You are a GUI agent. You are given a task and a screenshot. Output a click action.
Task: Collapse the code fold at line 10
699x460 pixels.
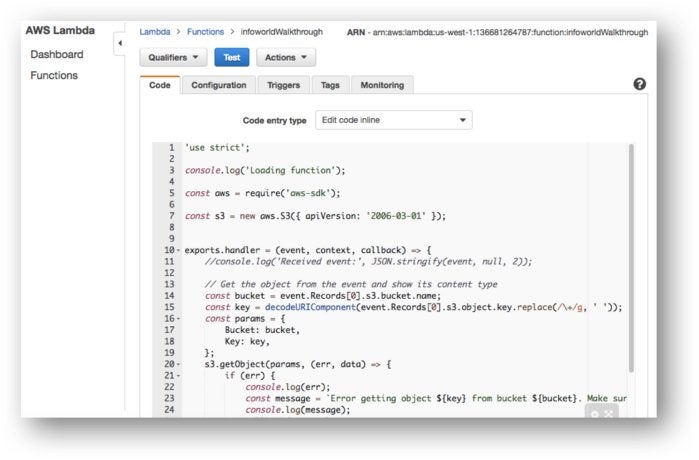[178, 251]
